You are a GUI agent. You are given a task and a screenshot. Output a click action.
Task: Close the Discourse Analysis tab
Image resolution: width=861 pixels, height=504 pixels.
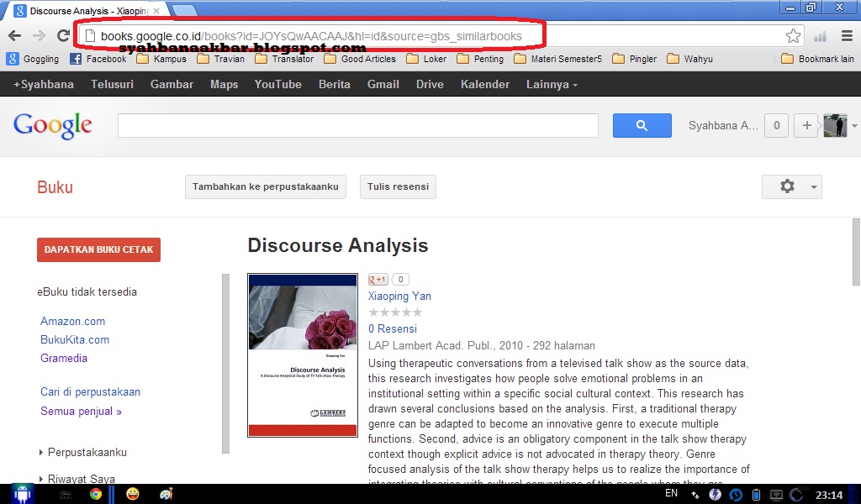tap(156, 10)
